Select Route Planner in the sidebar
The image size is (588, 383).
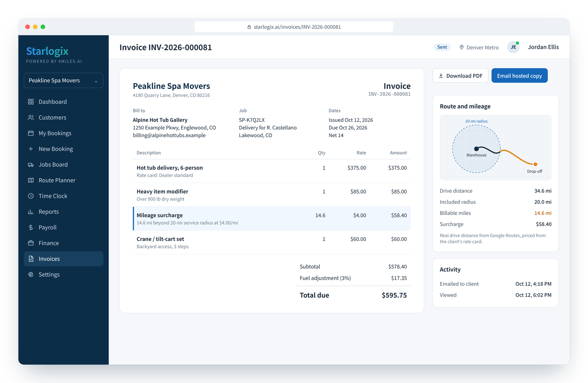64,180
